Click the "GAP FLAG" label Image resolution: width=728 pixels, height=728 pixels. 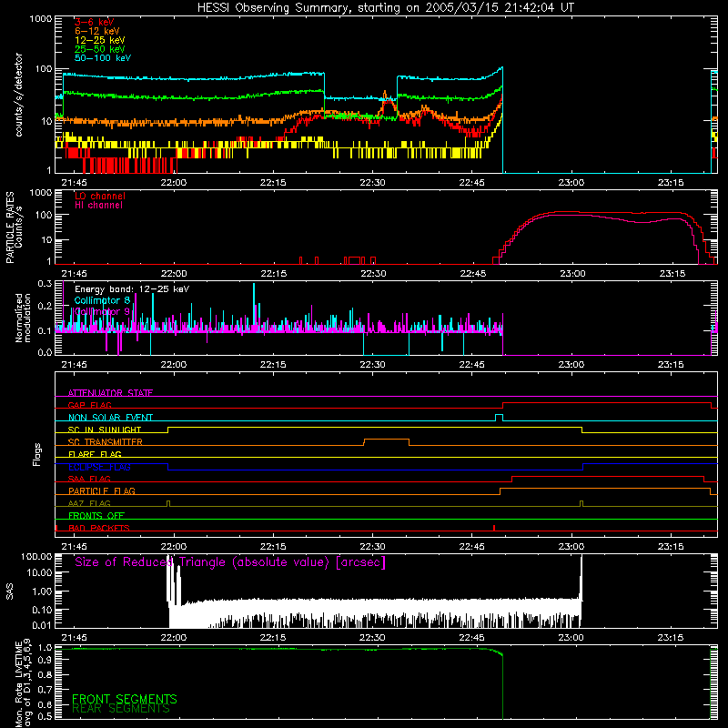89,405
